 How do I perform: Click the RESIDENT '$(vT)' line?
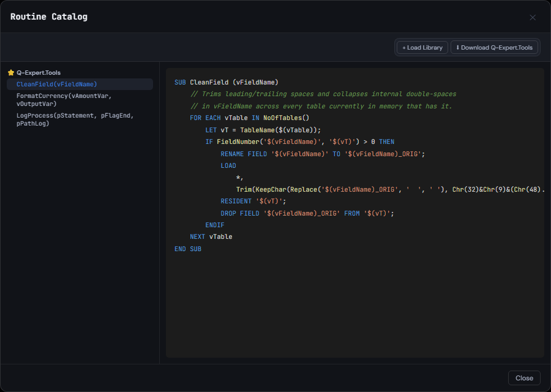click(x=253, y=201)
